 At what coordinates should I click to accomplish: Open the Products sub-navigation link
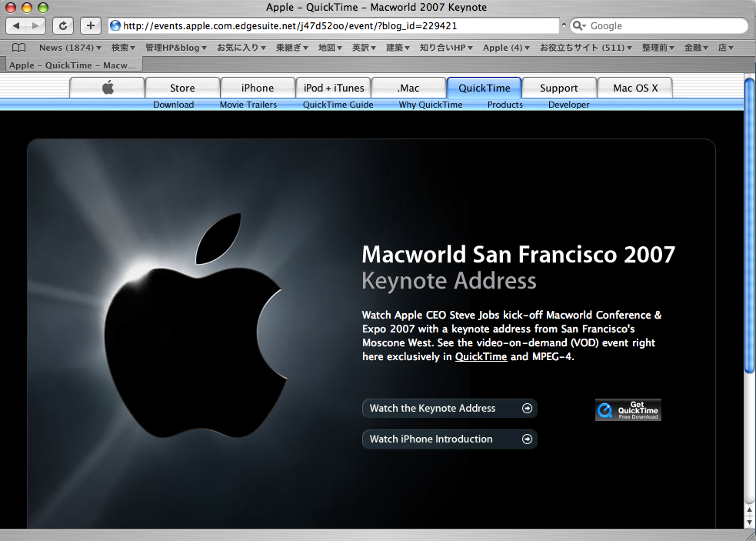click(x=505, y=104)
